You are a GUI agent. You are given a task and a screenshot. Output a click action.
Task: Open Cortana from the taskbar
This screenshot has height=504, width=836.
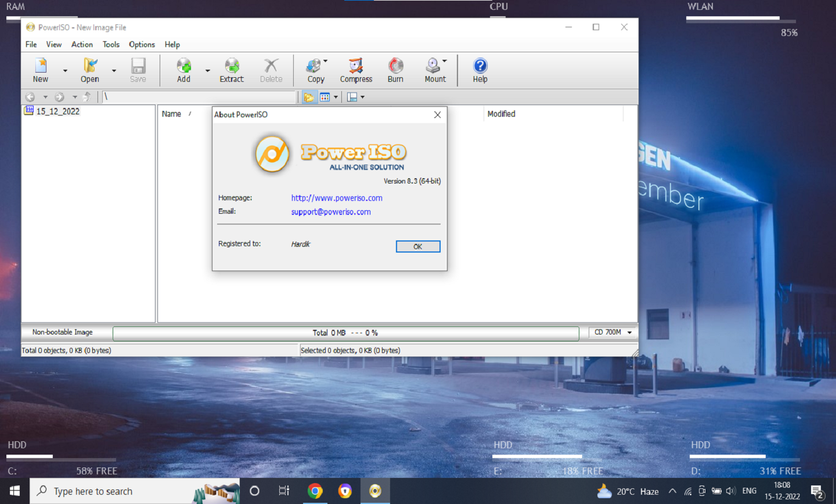254,491
